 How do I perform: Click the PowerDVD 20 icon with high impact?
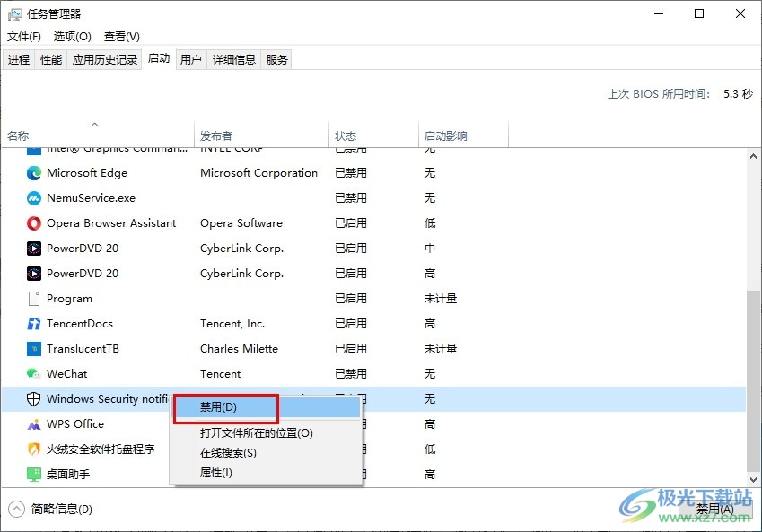33,274
